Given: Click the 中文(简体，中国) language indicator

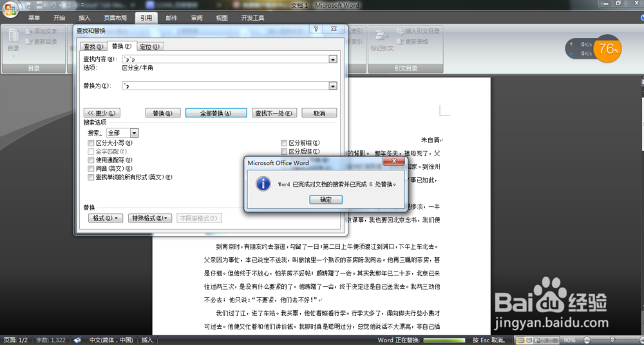Looking at the screenshot, I should [111, 340].
